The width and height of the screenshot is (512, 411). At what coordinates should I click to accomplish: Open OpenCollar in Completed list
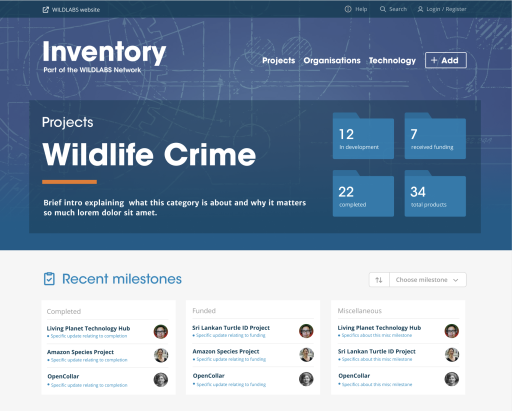click(x=63, y=376)
